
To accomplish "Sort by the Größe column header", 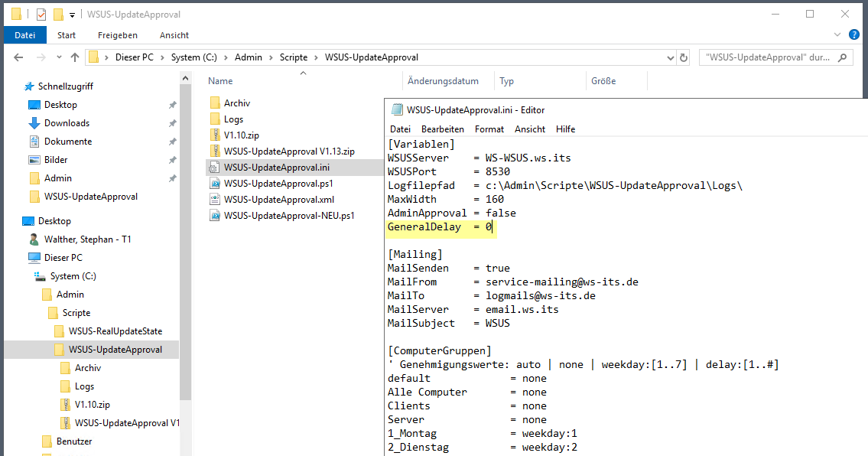I will coord(603,81).
